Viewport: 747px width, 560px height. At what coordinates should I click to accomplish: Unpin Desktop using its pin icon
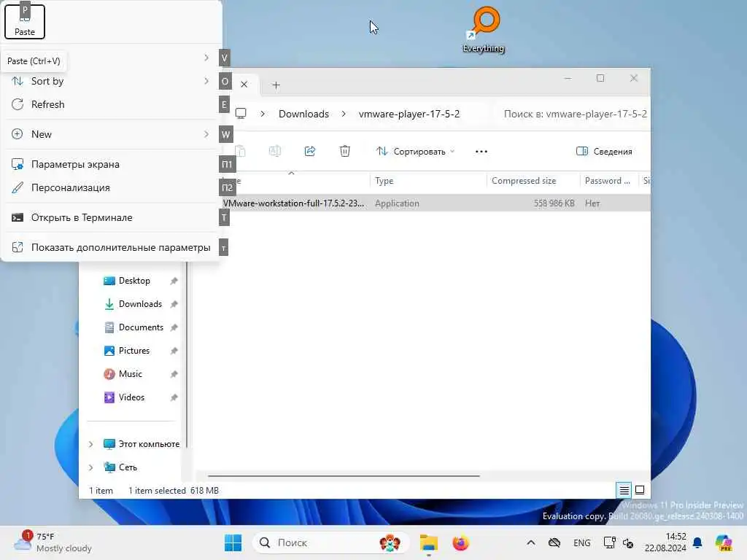pos(174,281)
